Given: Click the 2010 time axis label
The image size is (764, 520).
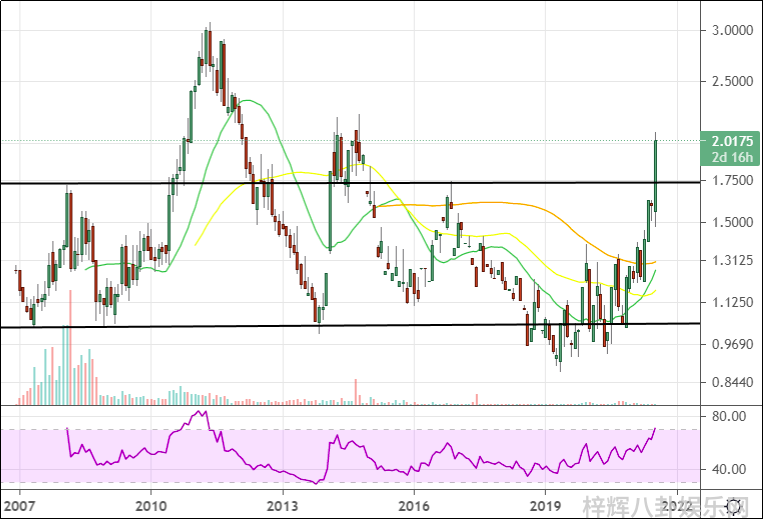Looking at the screenshot, I should pyautogui.click(x=151, y=506).
